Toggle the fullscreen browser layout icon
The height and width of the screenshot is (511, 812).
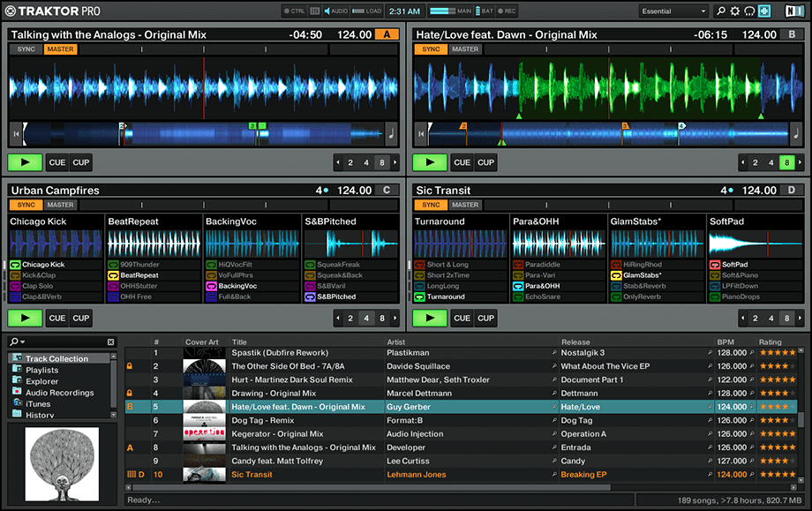[764, 11]
